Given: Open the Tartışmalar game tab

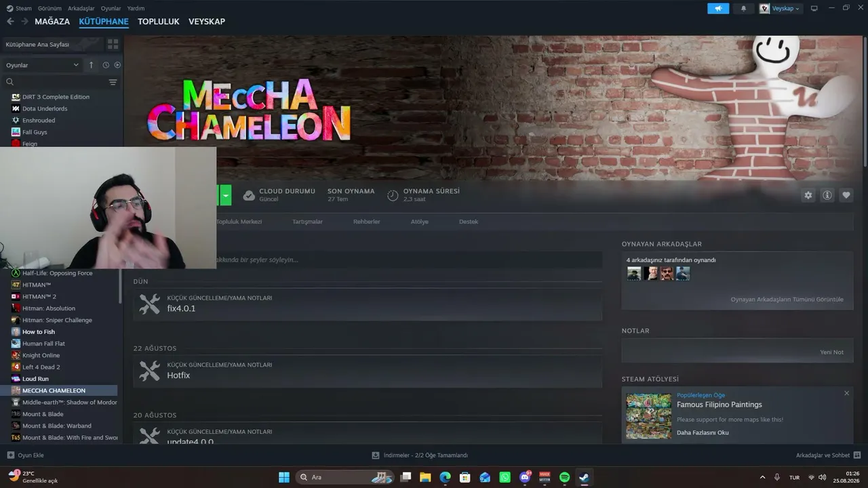Looking at the screenshot, I should tap(307, 222).
